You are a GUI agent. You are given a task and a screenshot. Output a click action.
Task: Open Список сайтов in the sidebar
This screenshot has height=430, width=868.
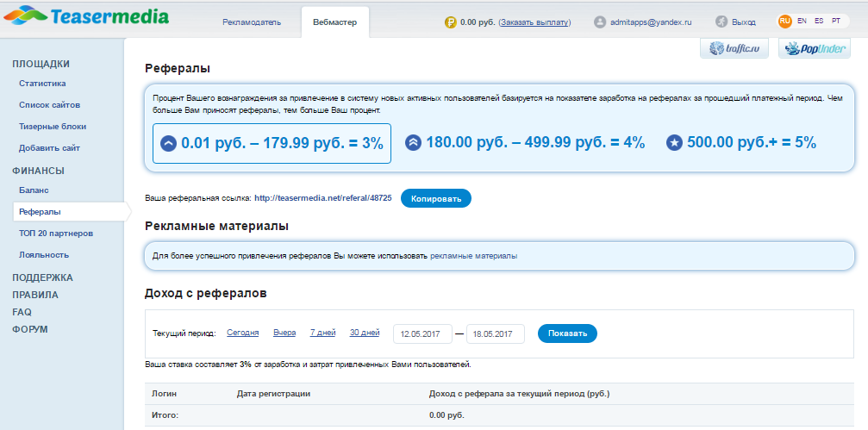pyautogui.click(x=50, y=104)
